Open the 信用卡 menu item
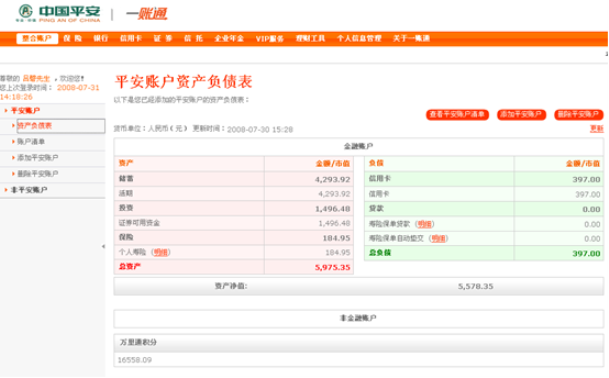 [x=131, y=38]
